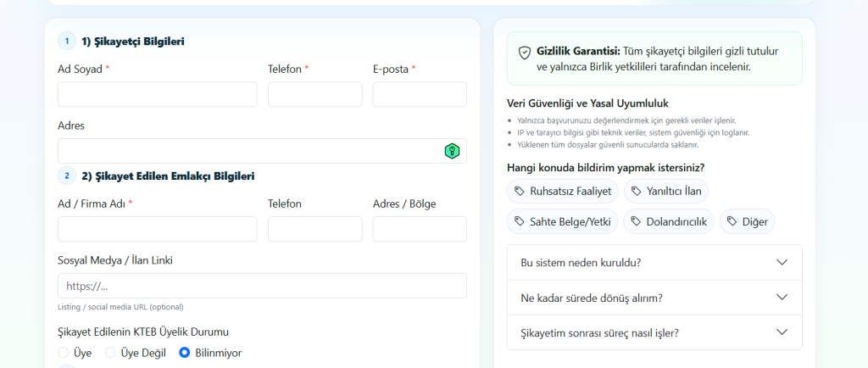Viewport: 868px width, 368px height.
Task: Click the E-posta text field
Action: coord(419,94)
